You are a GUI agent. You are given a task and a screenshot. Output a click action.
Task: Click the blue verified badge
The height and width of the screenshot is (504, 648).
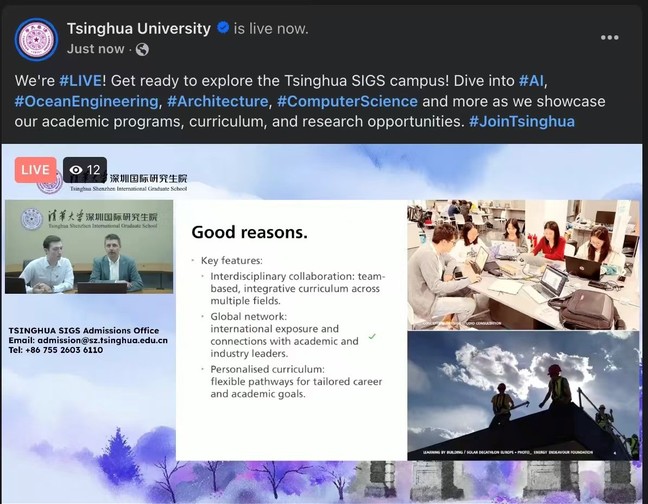tap(223, 28)
